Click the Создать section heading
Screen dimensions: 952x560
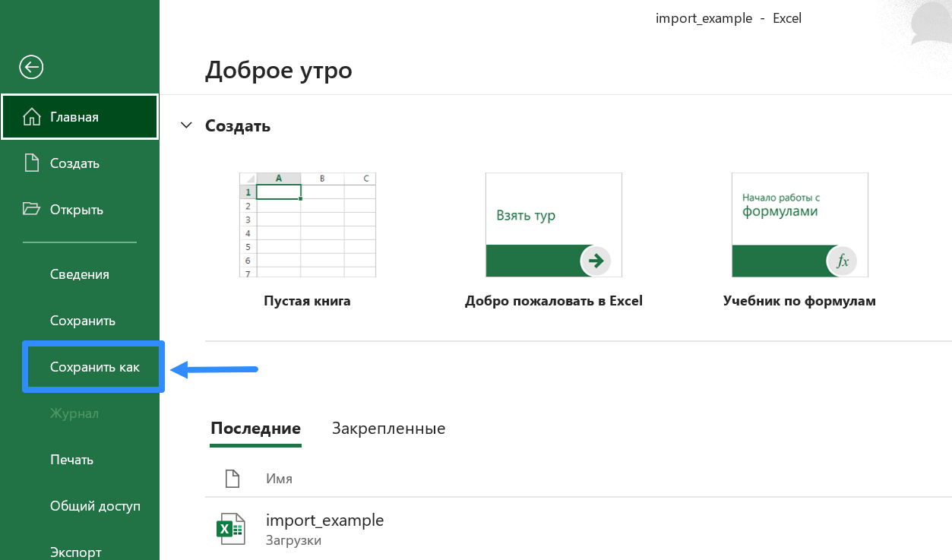pyautogui.click(x=238, y=125)
